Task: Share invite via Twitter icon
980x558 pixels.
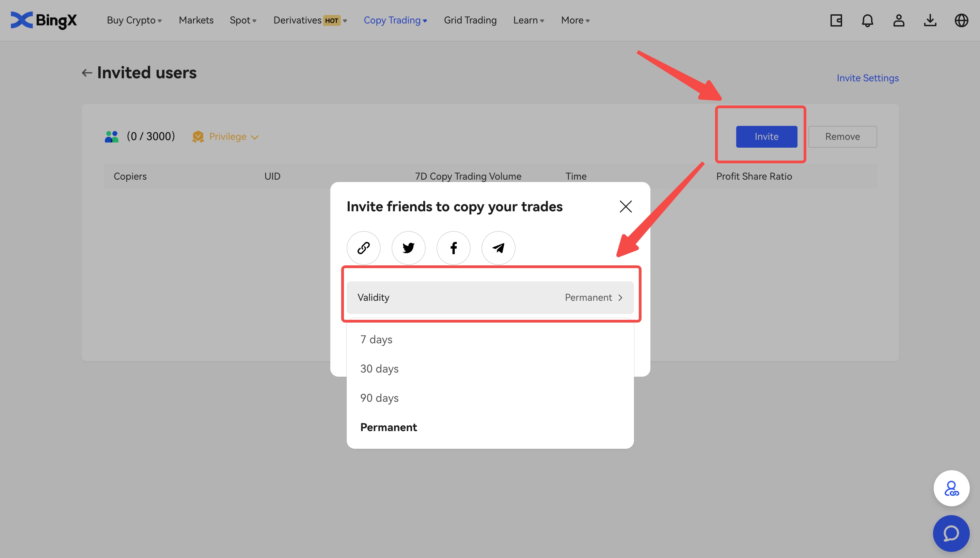Action: pos(408,248)
